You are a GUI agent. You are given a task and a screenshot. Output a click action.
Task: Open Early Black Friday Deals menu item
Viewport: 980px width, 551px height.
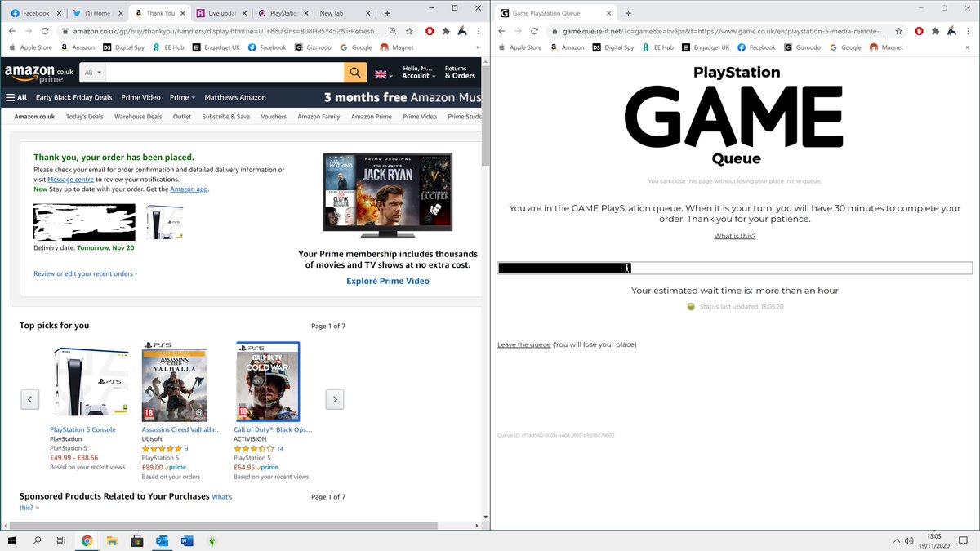click(73, 97)
